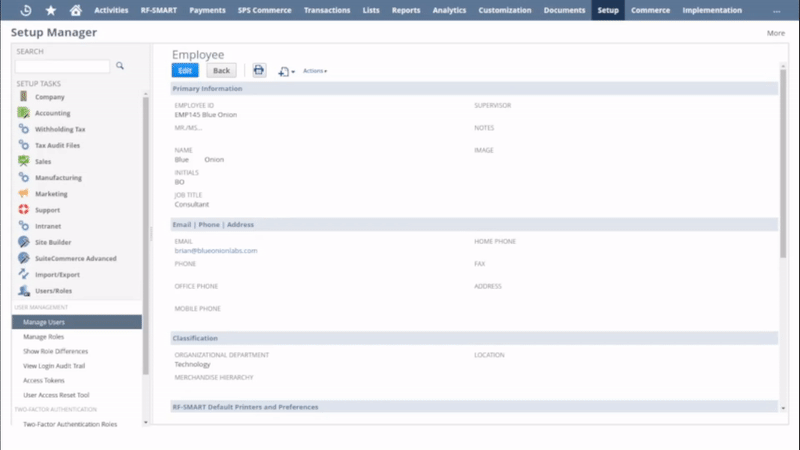Click the search magnifier in Setup Manager
800x450 pixels.
tap(120, 66)
